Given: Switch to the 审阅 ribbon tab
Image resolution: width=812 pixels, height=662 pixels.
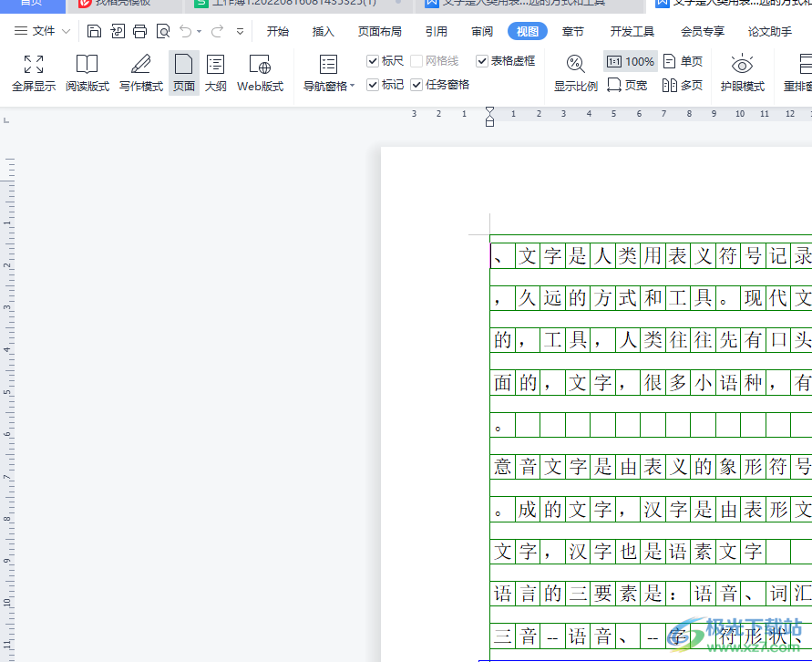Looking at the screenshot, I should tap(482, 32).
